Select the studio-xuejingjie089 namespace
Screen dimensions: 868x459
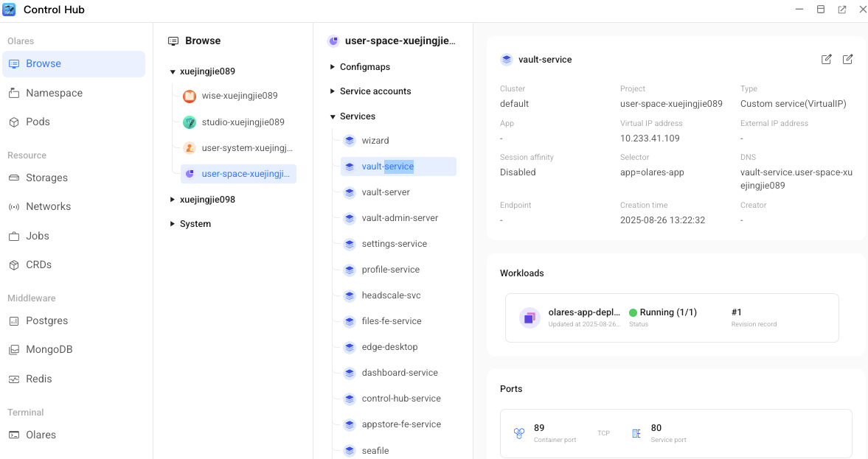point(243,122)
